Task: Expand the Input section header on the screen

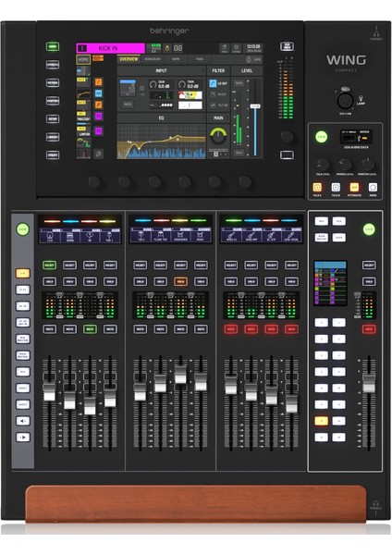Action: [x=161, y=71]
